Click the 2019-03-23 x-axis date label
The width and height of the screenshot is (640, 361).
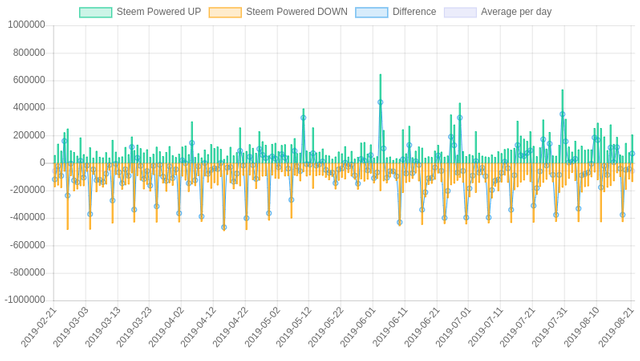pyautogui.click(x=133, y=328)
